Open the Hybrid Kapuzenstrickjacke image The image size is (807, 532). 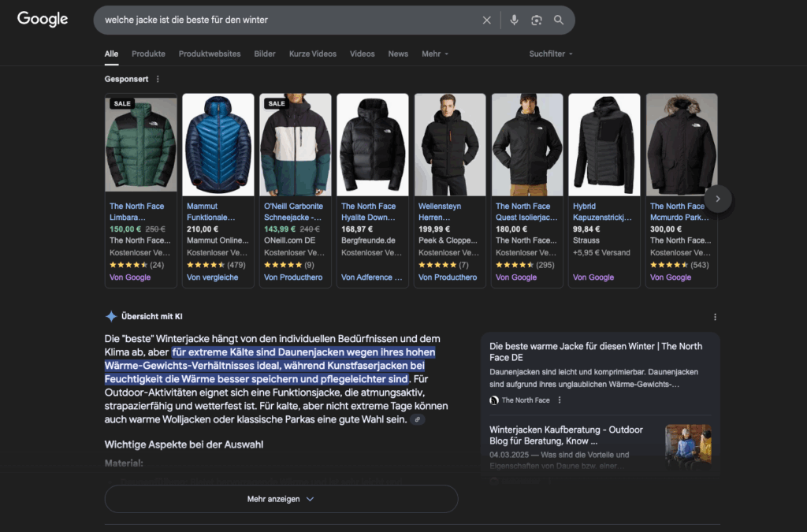coord(604,144)
